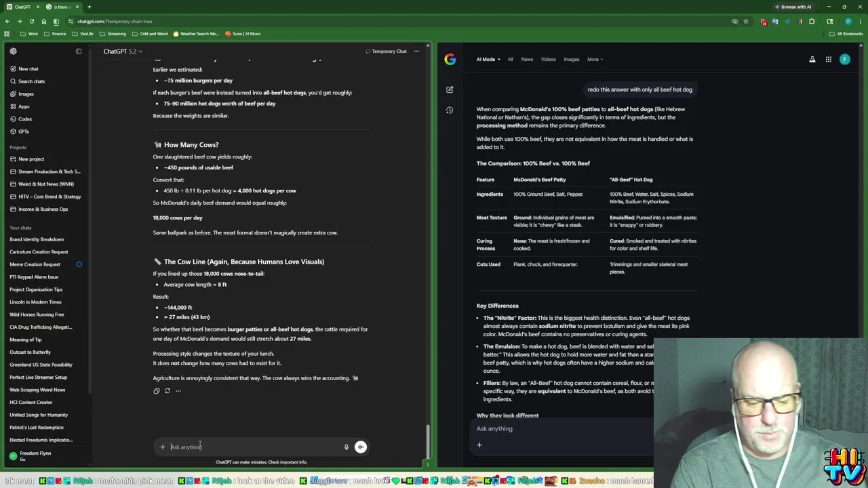The height and width of the screenshot is (488, 868).
Task: Open Caricature Creation Request chat
Action: (x=39, y=251)
